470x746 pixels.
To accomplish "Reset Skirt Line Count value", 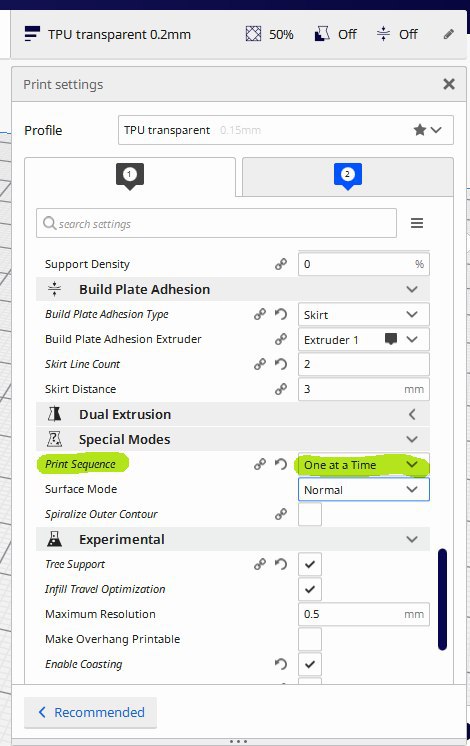I will (281, 364).
